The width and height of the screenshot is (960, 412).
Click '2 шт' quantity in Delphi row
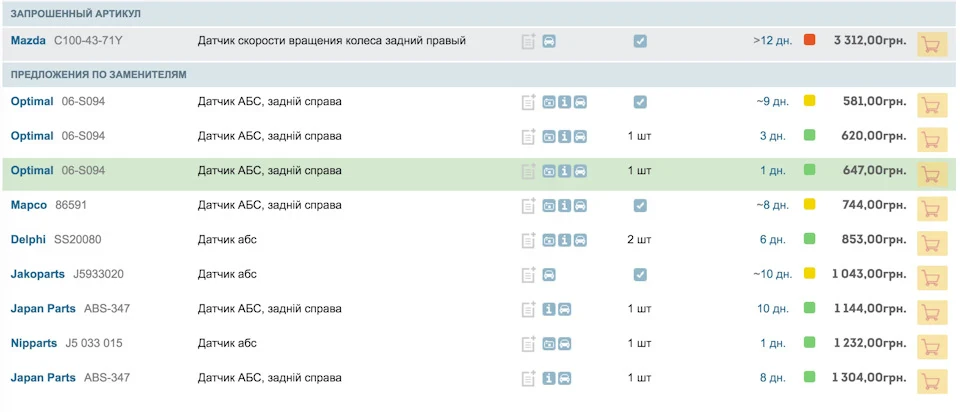[x=639, y=239]
